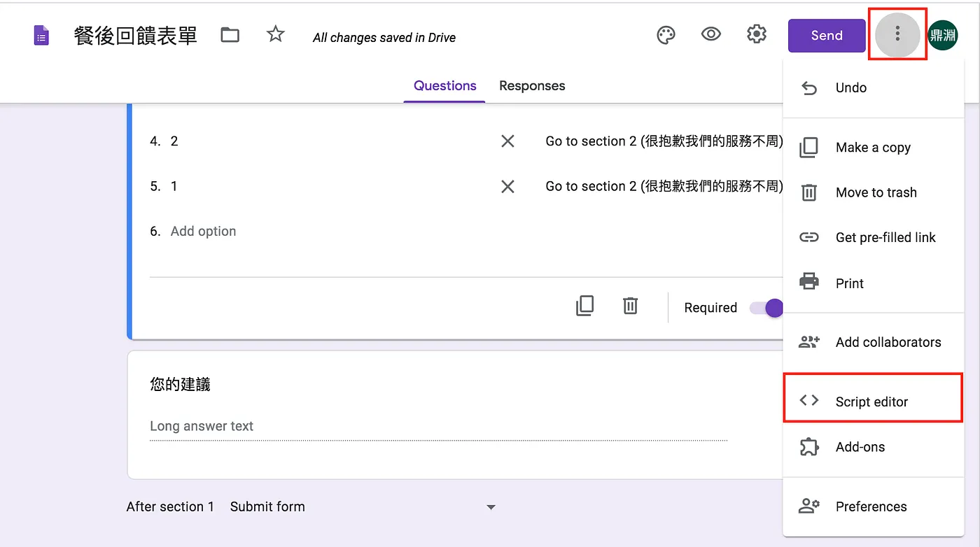
Task: Click the Send button
Action: [827, 36]
